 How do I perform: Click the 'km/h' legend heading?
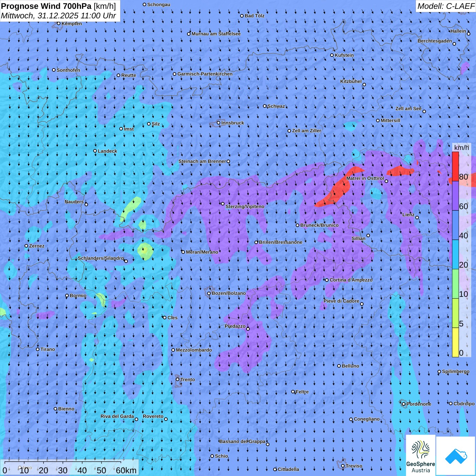point(461,148)
